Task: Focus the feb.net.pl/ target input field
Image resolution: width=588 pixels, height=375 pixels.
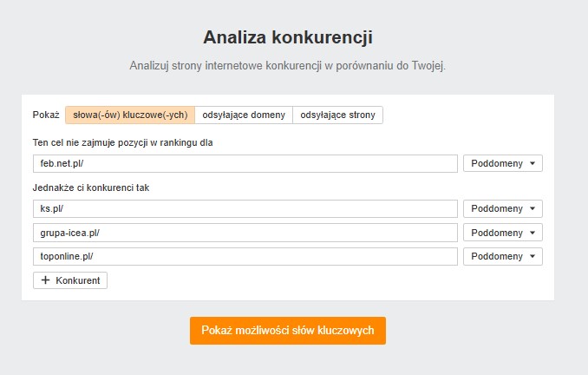Action: 245,164
